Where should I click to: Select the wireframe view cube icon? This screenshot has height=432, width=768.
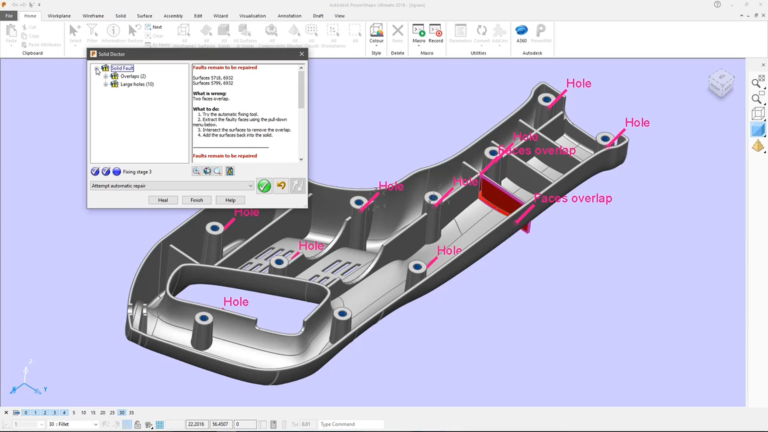click(x=758, y=114)
